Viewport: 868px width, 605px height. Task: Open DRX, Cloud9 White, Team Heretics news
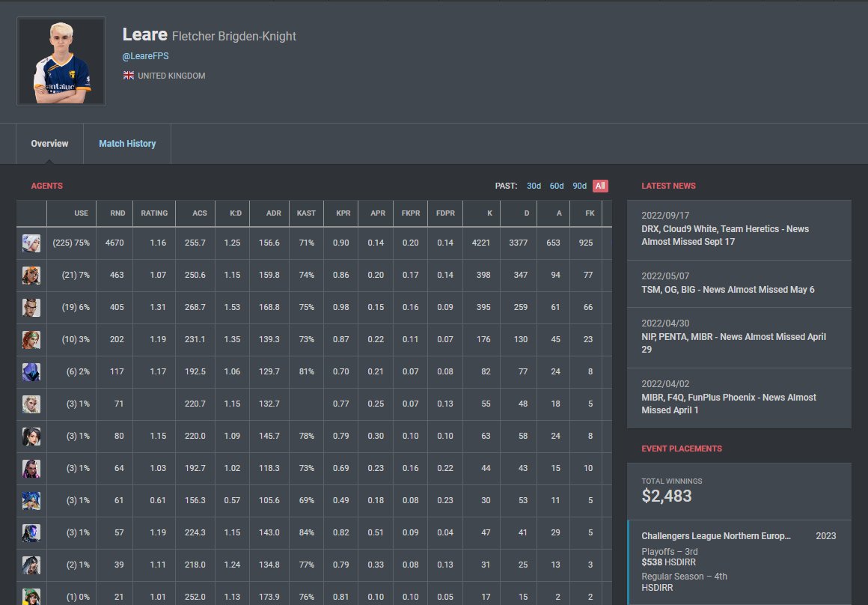click(x=739, y=230)
